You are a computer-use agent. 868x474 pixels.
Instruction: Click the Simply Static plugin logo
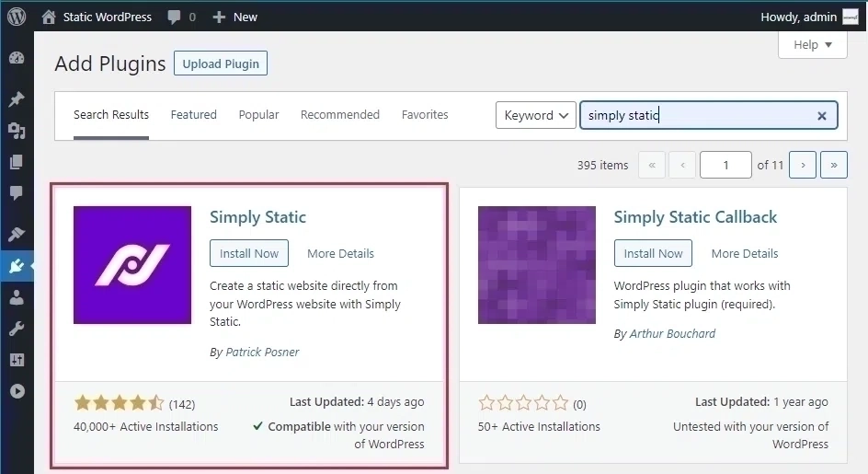(132, 265)
